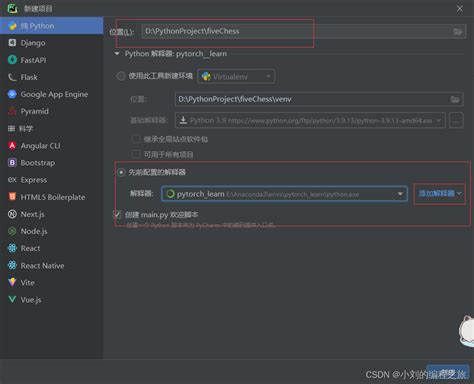Click the Pyramid icon
This screenshot has width=474, height=384.
(x=12, y=111)
